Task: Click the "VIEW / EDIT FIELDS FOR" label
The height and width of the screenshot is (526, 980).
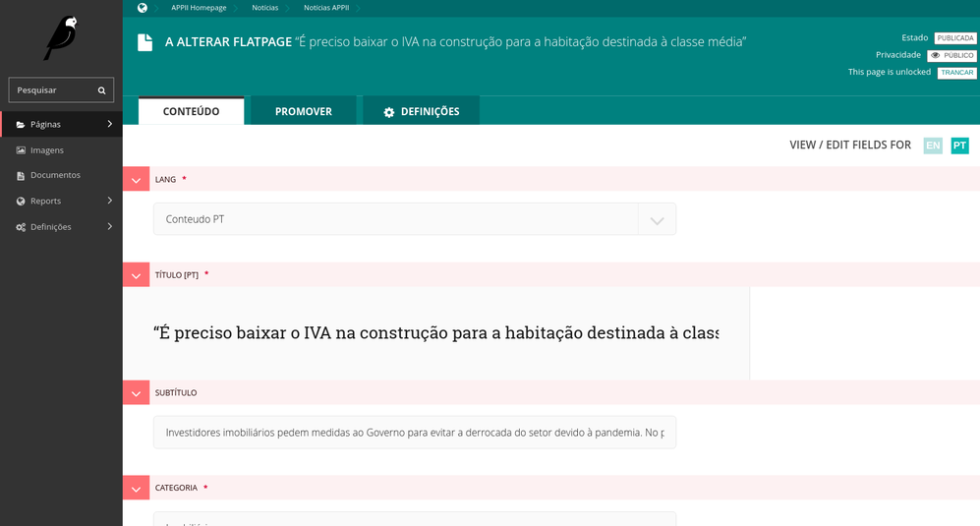Action: (850, 146)
